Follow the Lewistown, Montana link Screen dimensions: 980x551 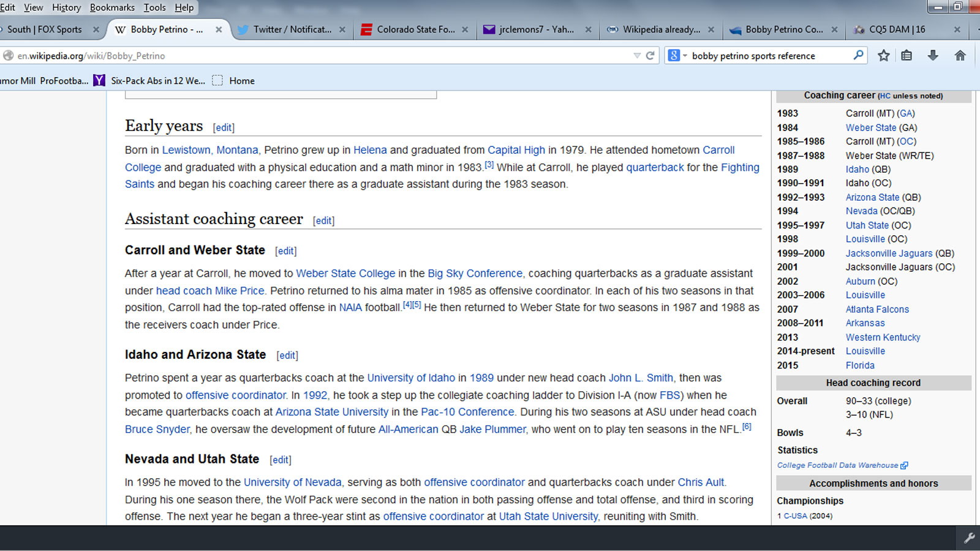210,150
